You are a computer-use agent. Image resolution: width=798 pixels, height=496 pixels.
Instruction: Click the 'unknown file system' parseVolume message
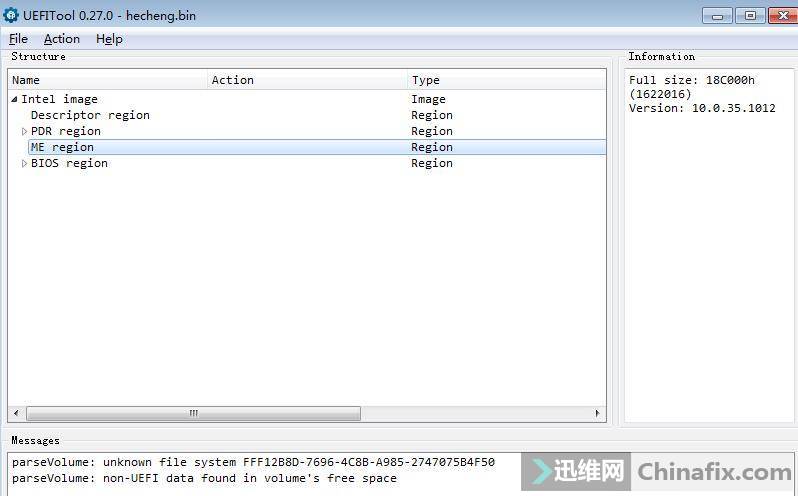pos(253,462)
